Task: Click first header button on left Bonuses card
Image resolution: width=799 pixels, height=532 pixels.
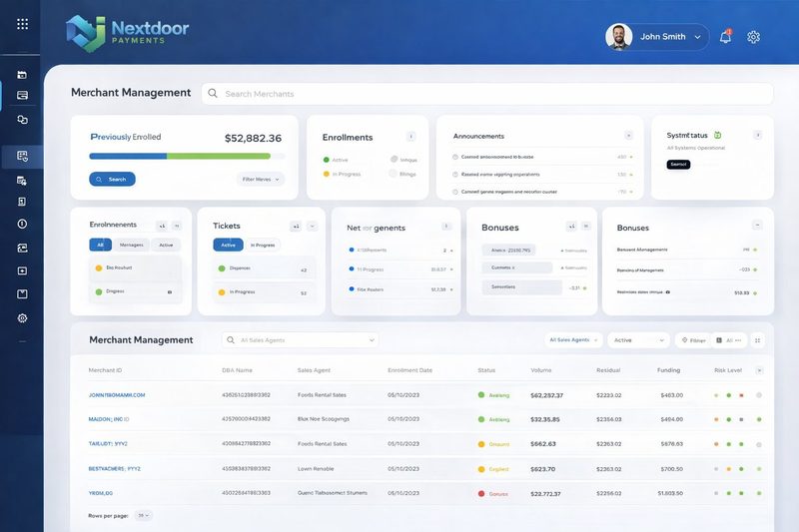Action: [571, 226]
